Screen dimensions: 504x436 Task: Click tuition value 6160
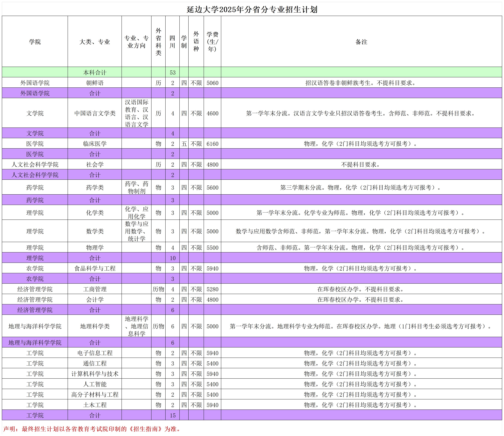212,144
